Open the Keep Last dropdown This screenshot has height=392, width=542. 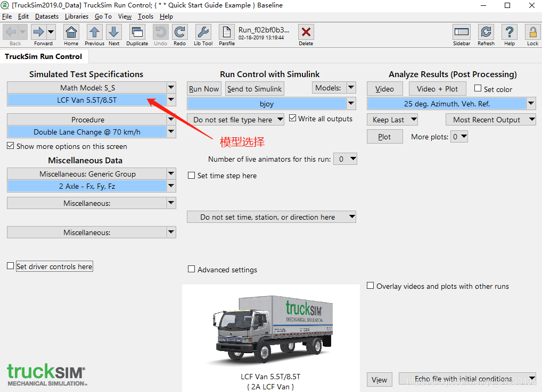click(392, 120)
